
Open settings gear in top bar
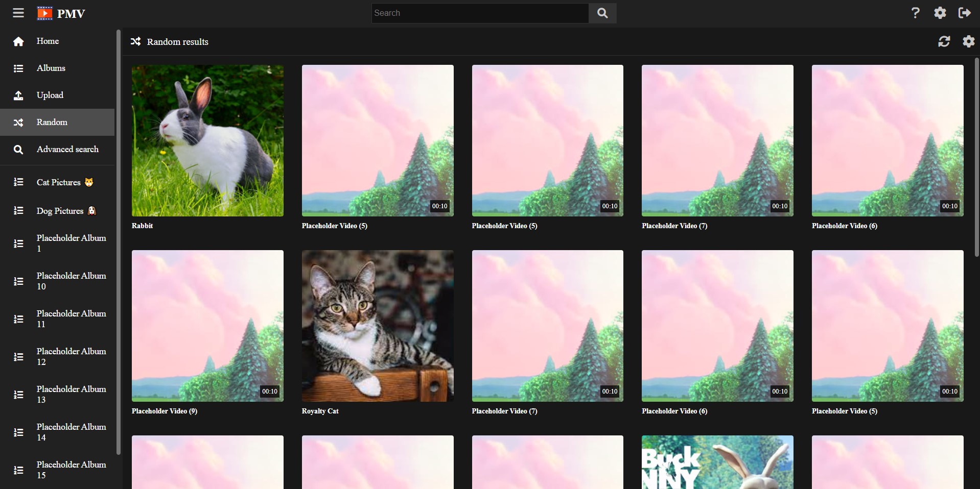pos(940,13)
